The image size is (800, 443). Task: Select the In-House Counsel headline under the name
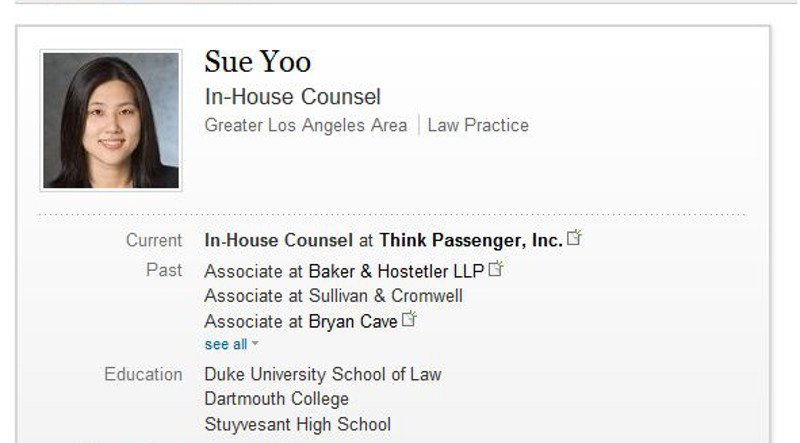click(x=292, y=97)
